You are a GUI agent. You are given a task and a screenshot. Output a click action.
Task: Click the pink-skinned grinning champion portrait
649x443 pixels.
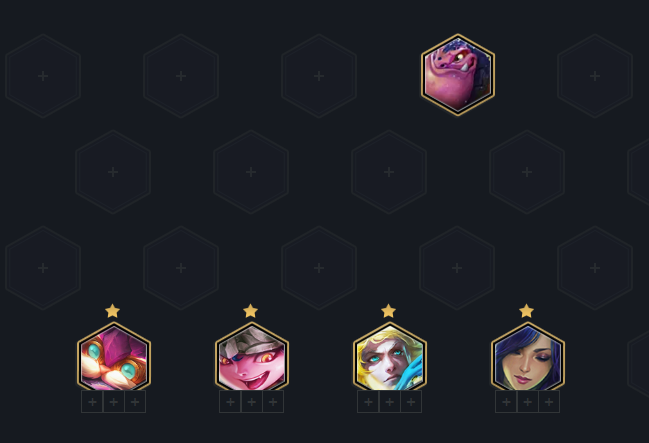coord(252,358)
